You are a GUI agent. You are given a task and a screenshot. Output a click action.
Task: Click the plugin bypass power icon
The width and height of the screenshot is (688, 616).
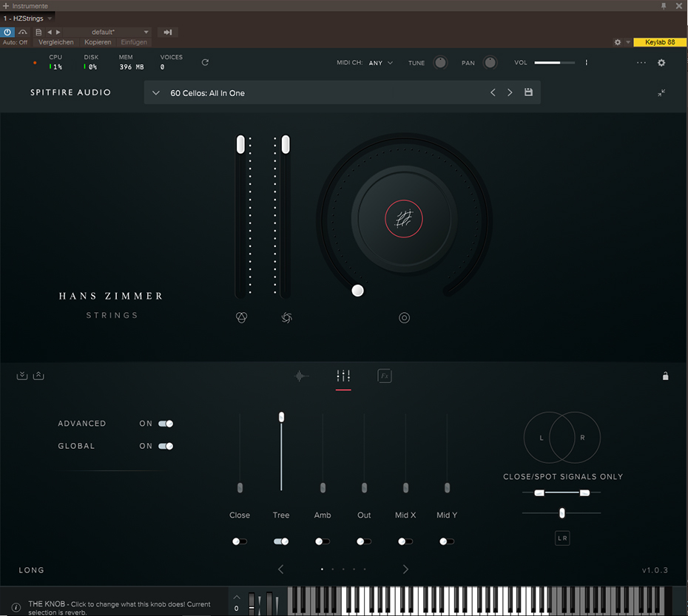pyautogui.click(x=7, y=32)
